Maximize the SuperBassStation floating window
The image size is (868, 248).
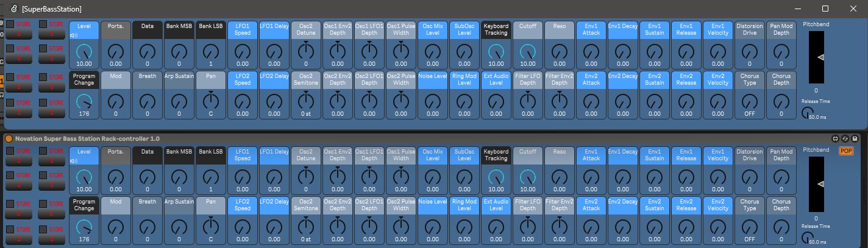pyautogui.click(x=825, y=9)
